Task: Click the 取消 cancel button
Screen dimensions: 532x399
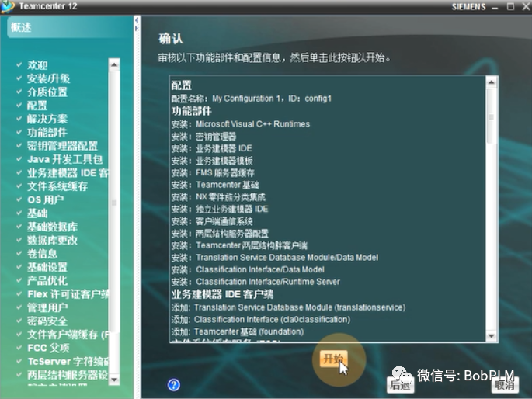Action: (505, 385)
